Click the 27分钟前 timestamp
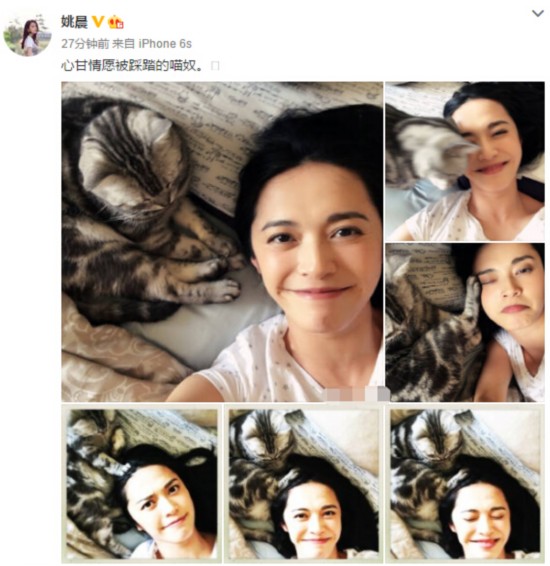550x566 pixels. (x=85, y=44)
